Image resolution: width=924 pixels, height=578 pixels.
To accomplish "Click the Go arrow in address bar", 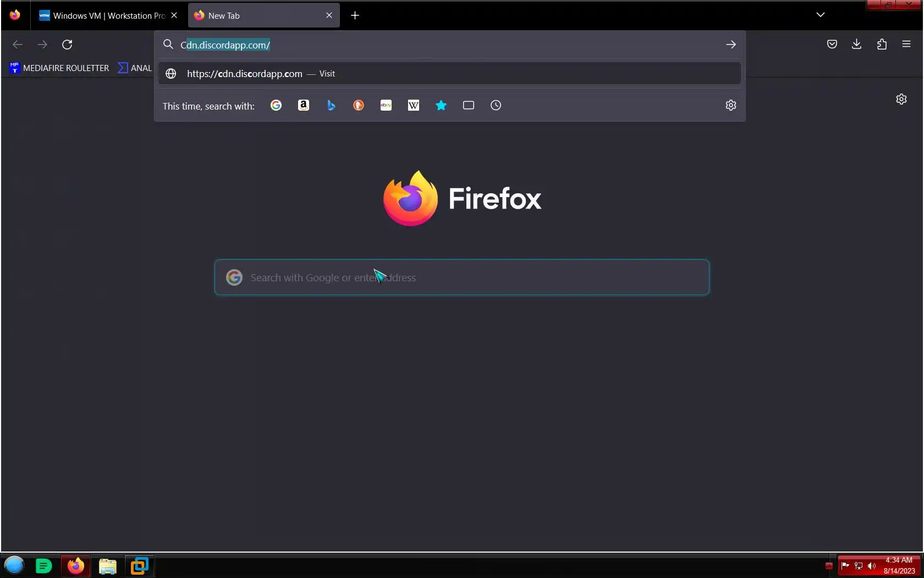I will point(731,45).
